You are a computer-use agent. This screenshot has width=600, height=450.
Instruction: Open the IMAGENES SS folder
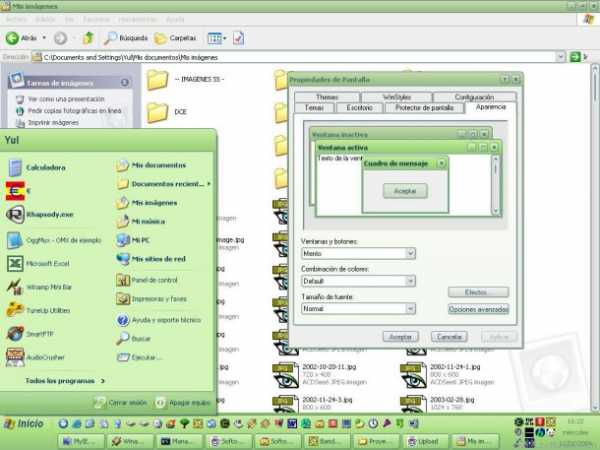pos(186,79)
